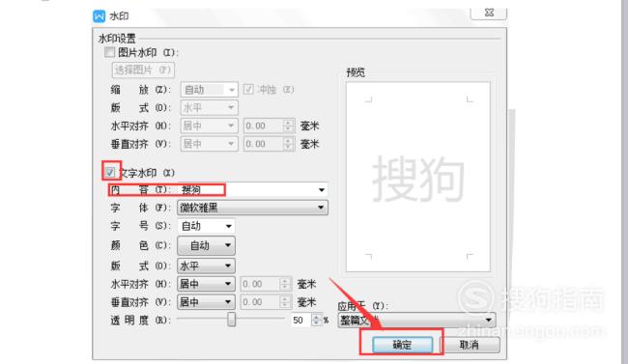628x364 pixels.
Task: Toggle the text watermark checkbox
Action: tap(109, 173)
